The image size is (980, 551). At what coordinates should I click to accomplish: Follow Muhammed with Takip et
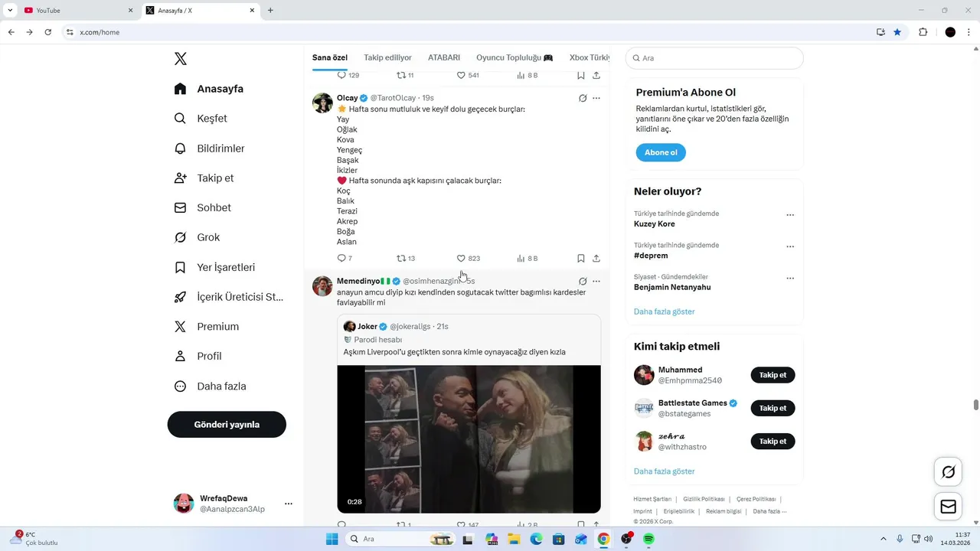tap(773, 375)
